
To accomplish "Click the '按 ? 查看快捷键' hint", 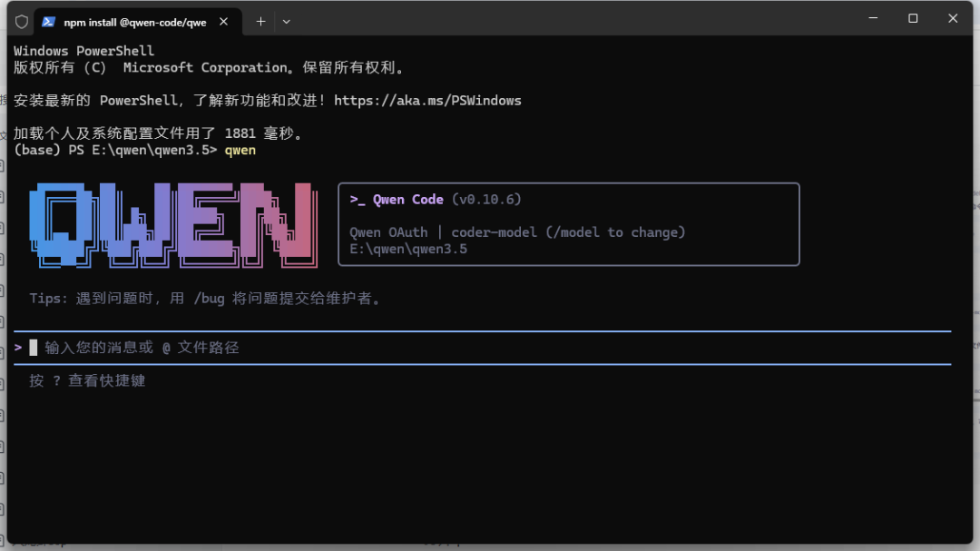I will coord(87,381).
